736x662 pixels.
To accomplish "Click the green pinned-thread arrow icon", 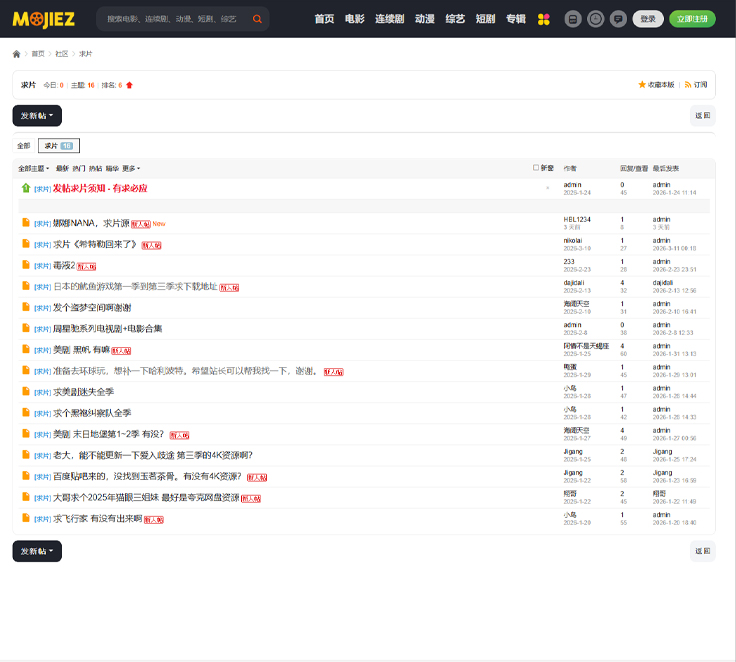I will 26,187.
